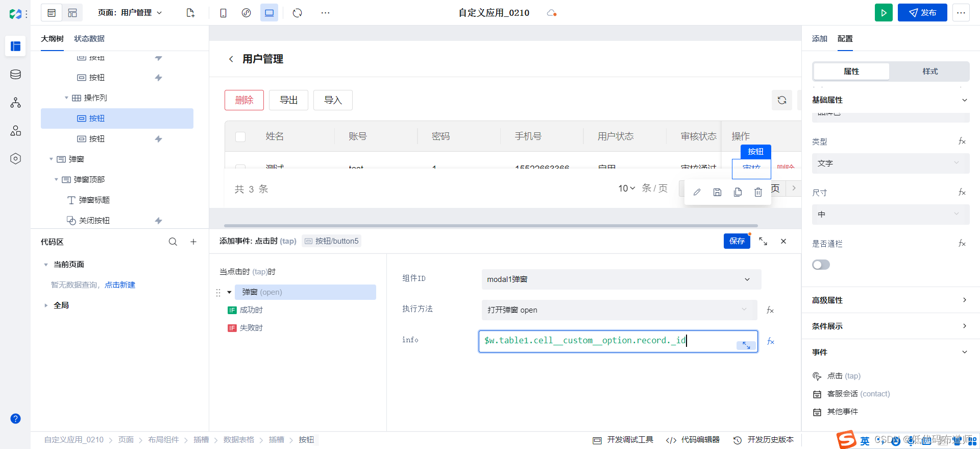
Task: Click the trash delete icon in floating toolbar
Action: pyautogui.click(x=758, y=192)
